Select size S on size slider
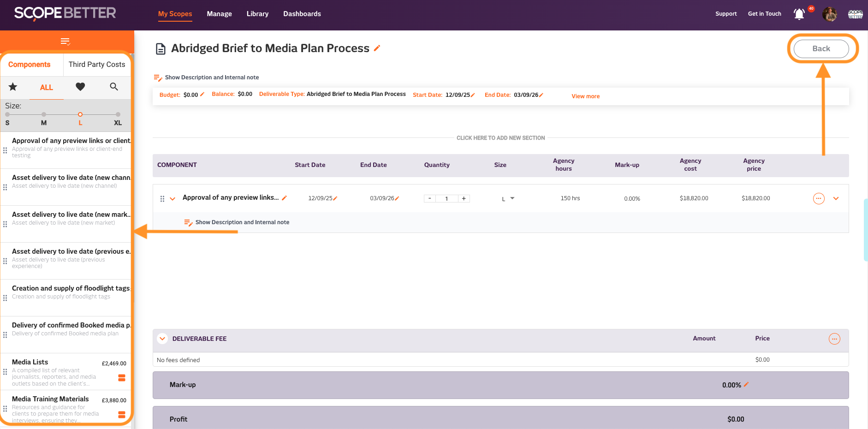 click(x=7, y=114)
